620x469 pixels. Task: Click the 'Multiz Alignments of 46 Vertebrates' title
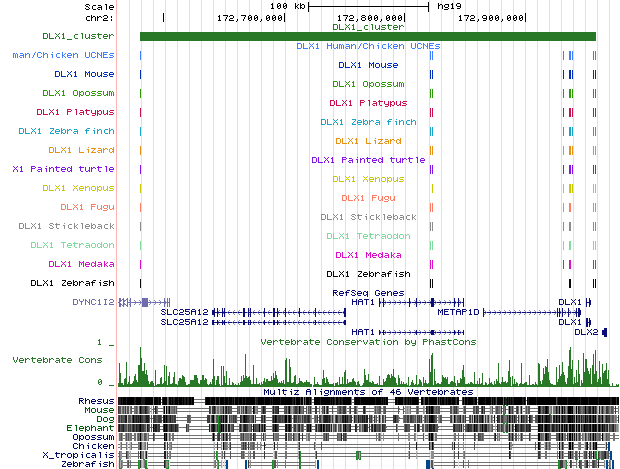367,392
